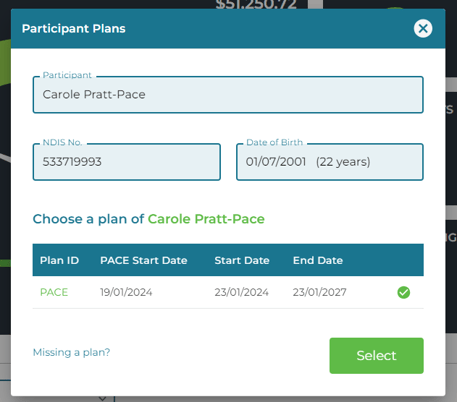
Task: Click green Carole Pratt-Pace name in heading
Action: [206, 219]
